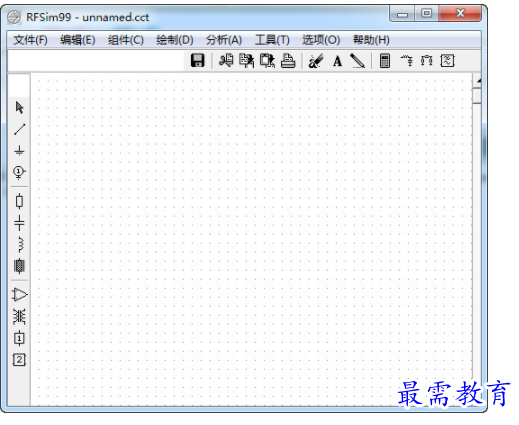The width and height of the screenshot is (519, 425).
Task: Open the 编辑(E) menu
Action: click(x=78, y=40)
